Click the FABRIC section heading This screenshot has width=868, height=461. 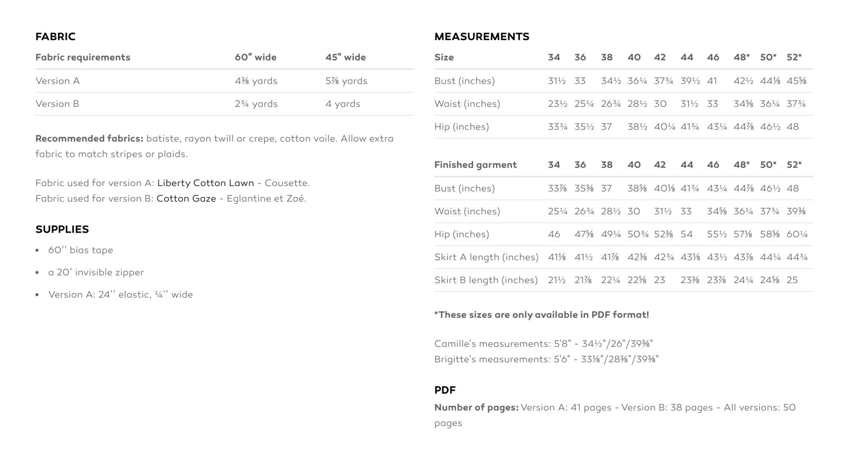point(56,36)
